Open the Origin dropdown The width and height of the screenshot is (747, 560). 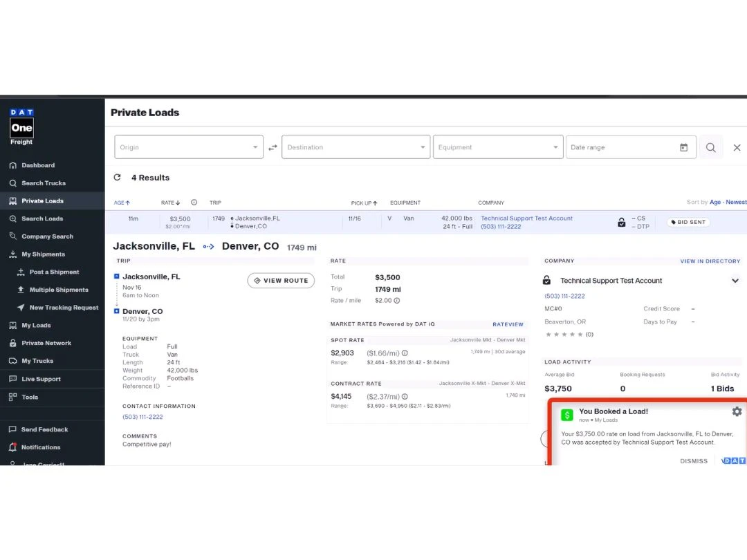click(188, 147)
